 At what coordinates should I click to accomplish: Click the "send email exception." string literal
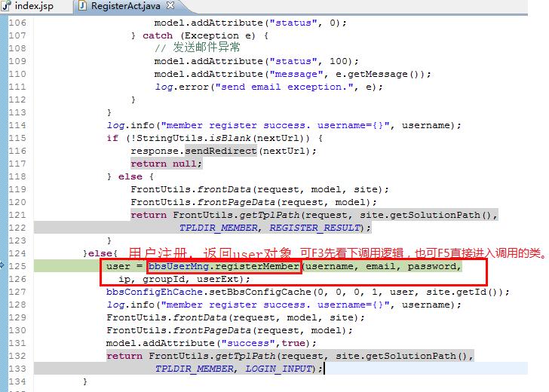pos(284,87)
